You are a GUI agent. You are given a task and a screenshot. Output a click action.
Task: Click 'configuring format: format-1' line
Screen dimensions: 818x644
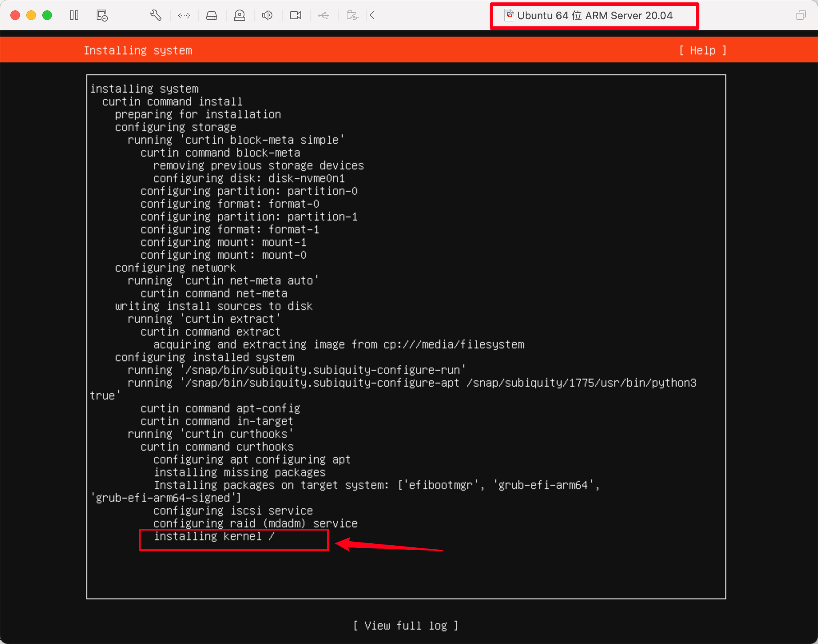(230, 229)
